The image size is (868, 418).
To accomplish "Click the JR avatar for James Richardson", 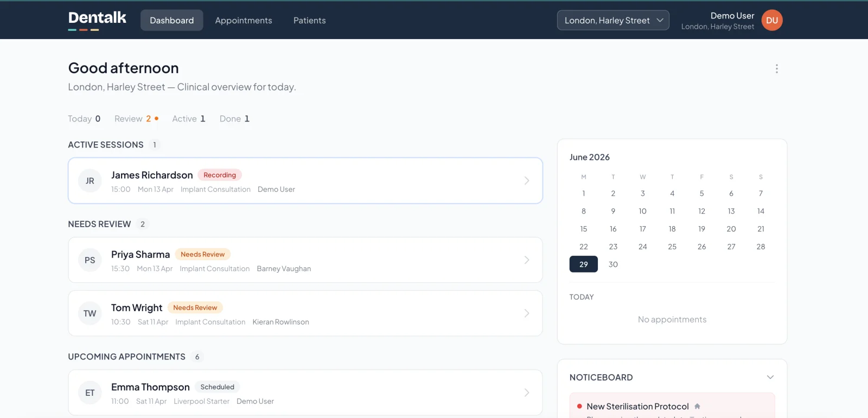I will click(x=90, y=181).
